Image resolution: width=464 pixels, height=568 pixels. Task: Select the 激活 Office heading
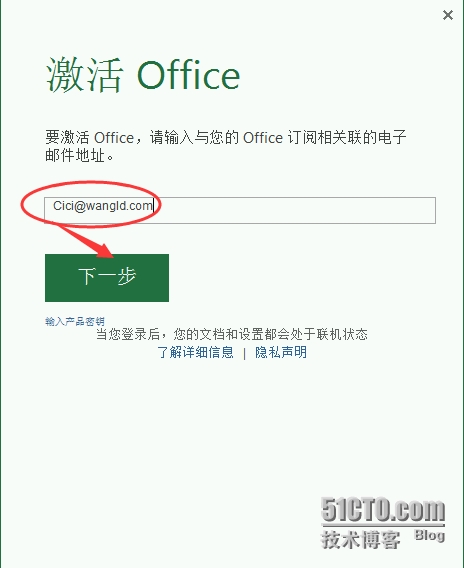tap(143, 75)
